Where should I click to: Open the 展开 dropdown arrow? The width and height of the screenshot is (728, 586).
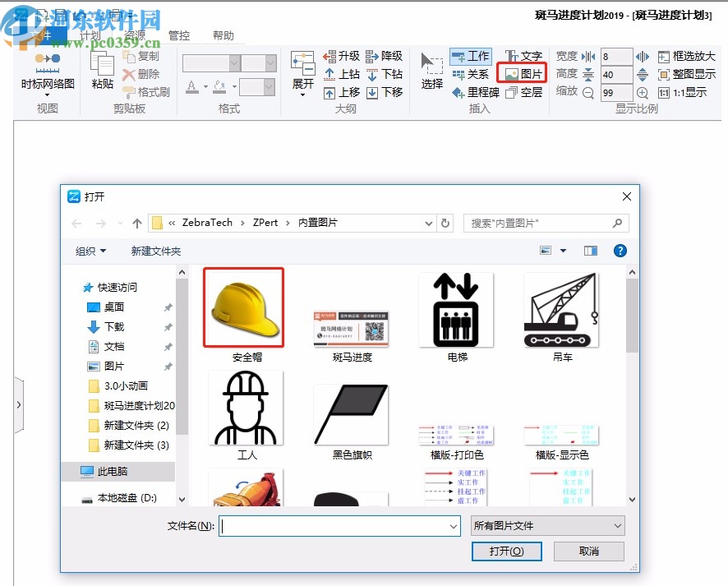(x=304, y=95)
